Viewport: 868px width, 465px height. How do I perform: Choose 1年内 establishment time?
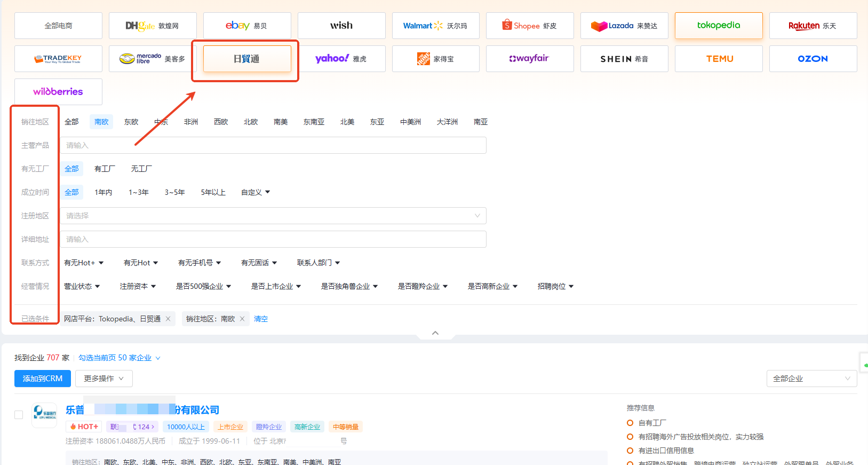103,192
